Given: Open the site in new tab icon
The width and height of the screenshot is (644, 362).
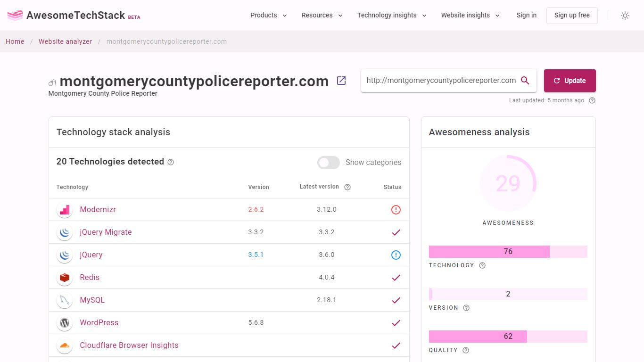Looking at the screenshot, I should point(341,81).
